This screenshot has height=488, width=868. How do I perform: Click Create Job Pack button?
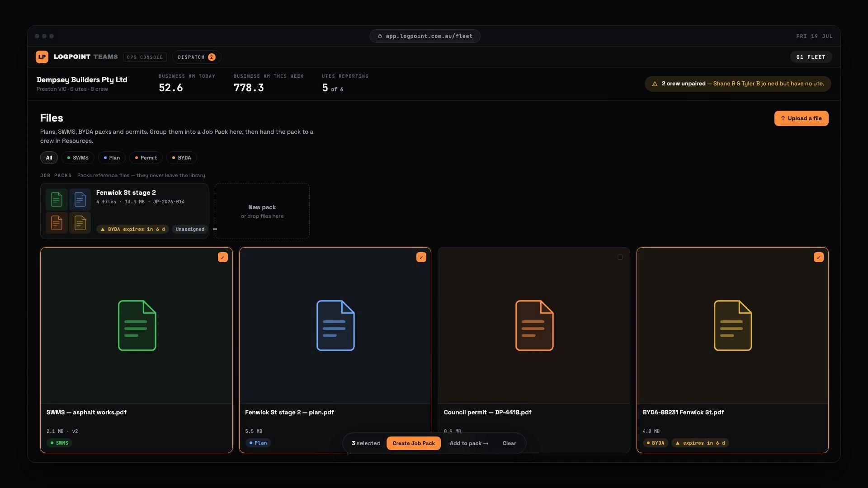click(414, 443)
